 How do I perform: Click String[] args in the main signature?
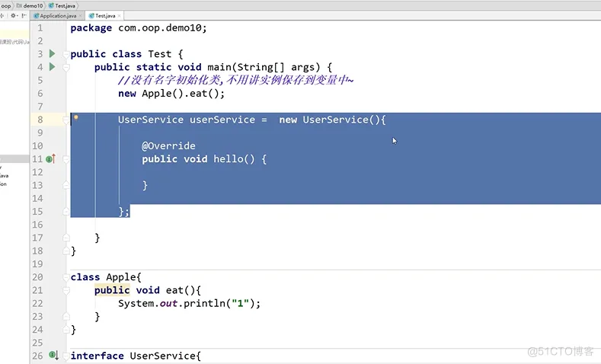278,68
